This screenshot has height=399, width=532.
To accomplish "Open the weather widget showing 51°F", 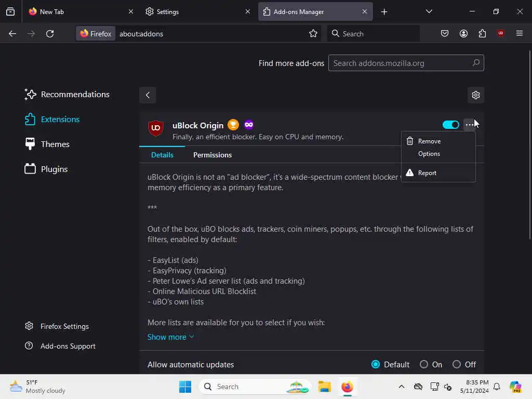I will pyautogui.click(x=37, y=387).
